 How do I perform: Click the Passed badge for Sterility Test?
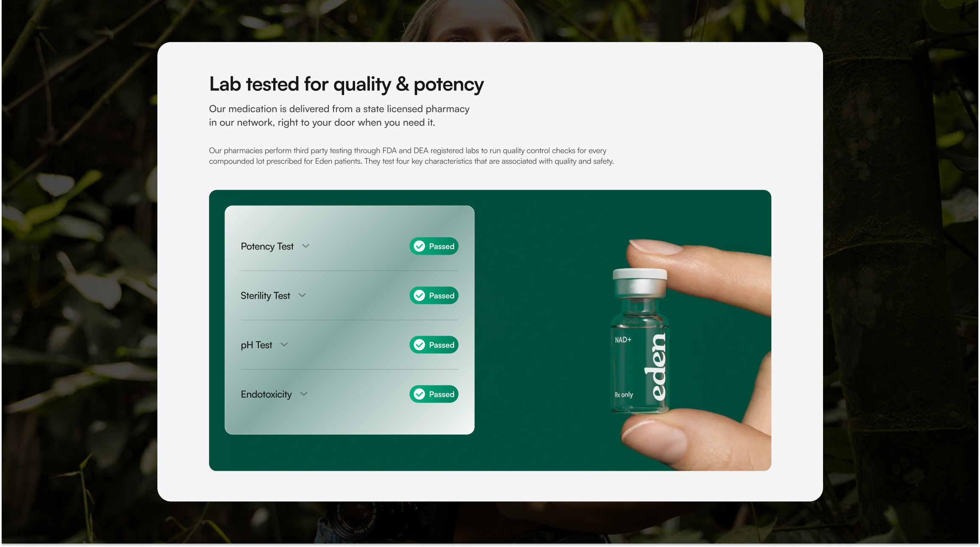coord(434,295)
